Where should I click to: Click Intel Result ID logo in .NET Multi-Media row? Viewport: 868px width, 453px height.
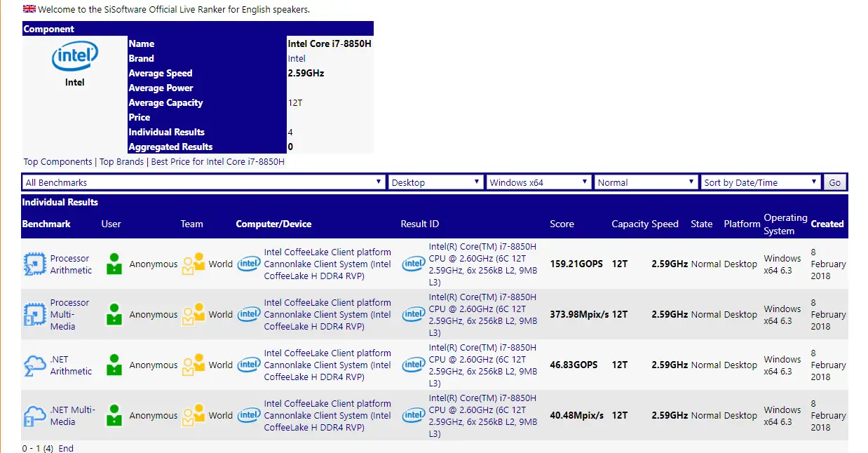414,416
